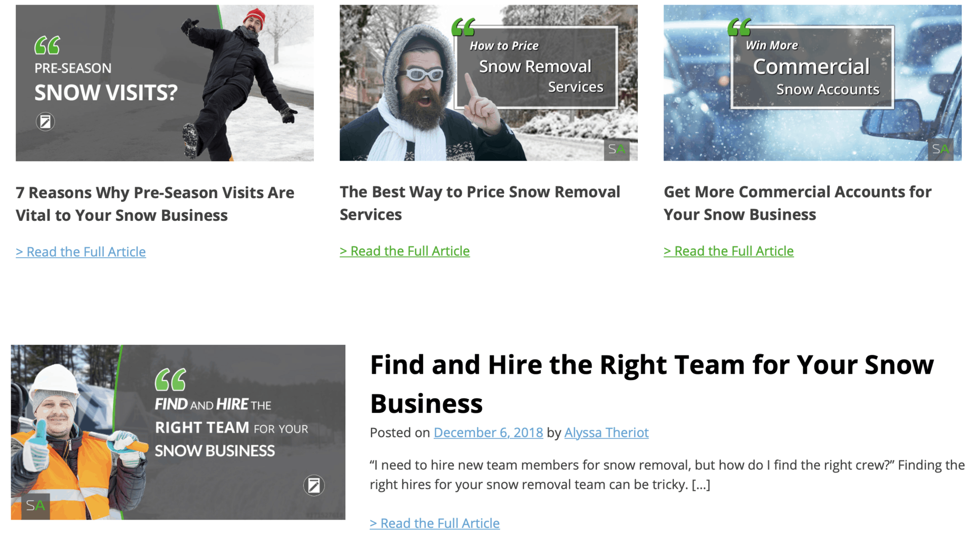Open the Find and Hire the Right Team thumbnail
Image resolution: width=980 pixels, height=547 pixels.
pos(178,432)
